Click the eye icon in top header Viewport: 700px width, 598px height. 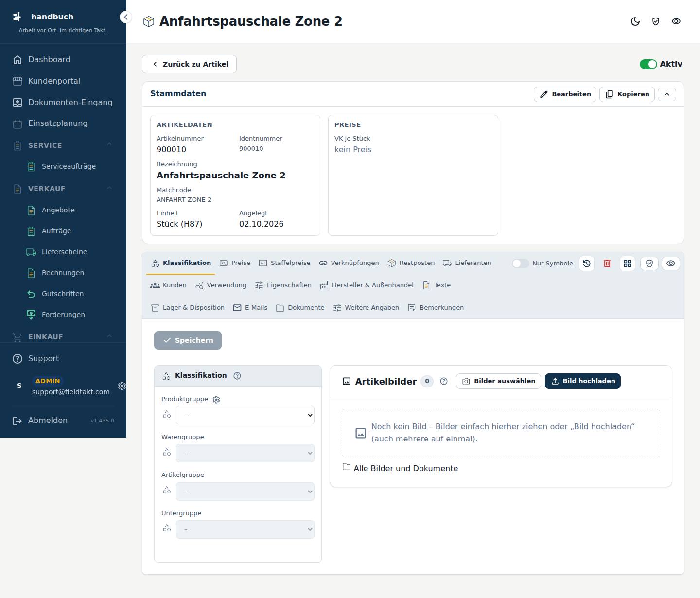click(676, 21)
